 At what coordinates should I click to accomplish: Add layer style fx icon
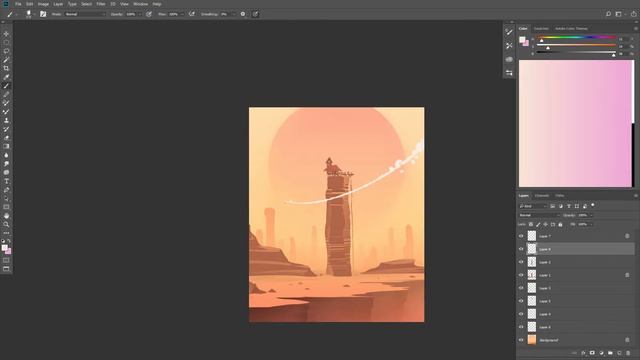(583, 353)
